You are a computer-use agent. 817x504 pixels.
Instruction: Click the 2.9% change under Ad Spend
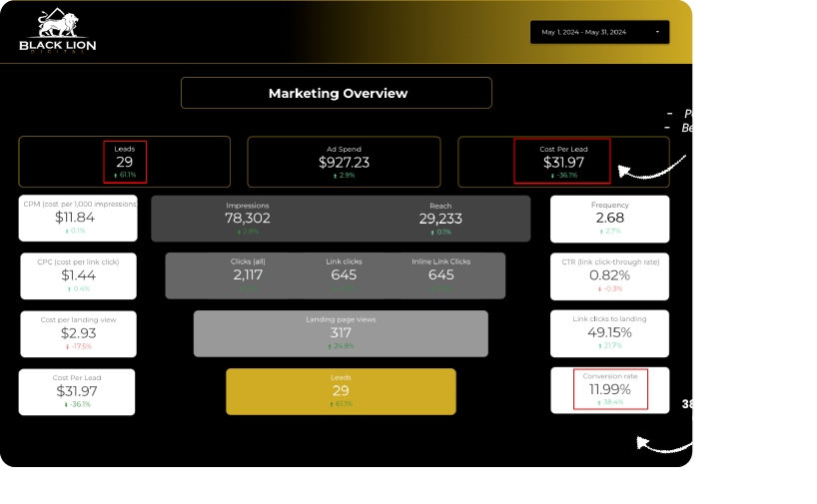pyautogui.click(x=344, y=176)
